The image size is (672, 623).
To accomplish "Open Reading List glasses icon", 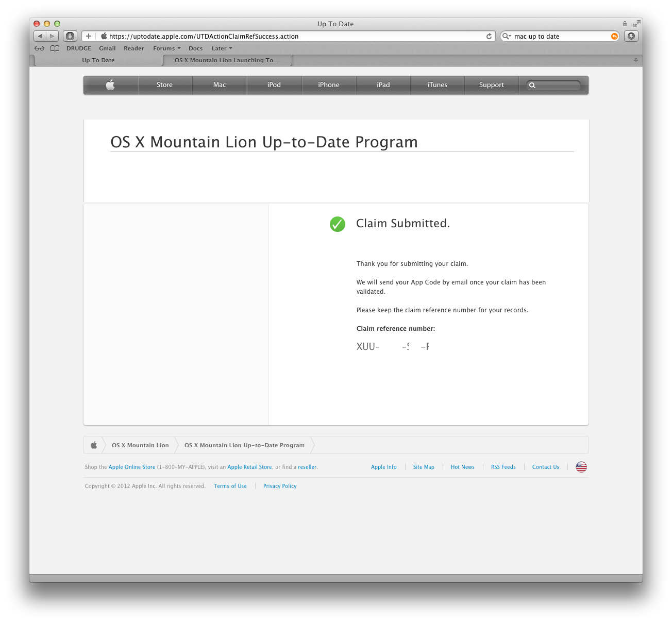I will [x=40, y=48].
